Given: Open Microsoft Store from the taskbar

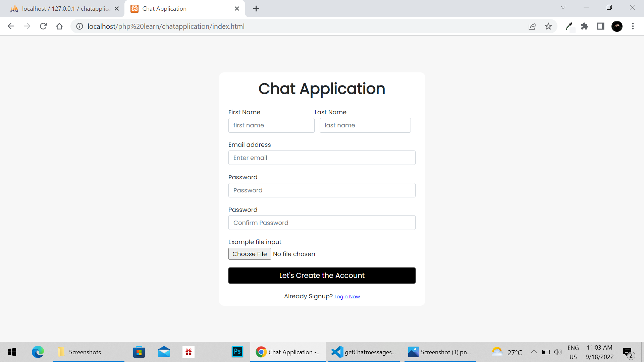Looking at the screenshot, I should [x=139, y=352].
